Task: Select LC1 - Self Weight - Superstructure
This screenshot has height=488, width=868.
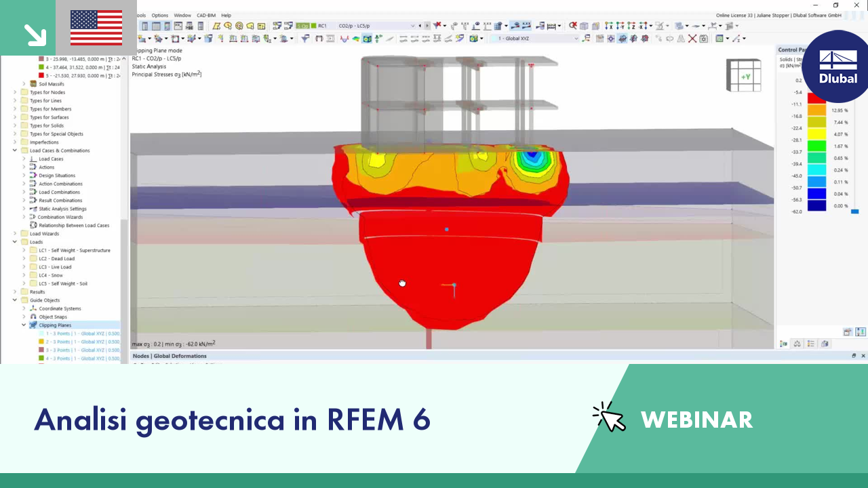Action: click(x=75, y=250)
